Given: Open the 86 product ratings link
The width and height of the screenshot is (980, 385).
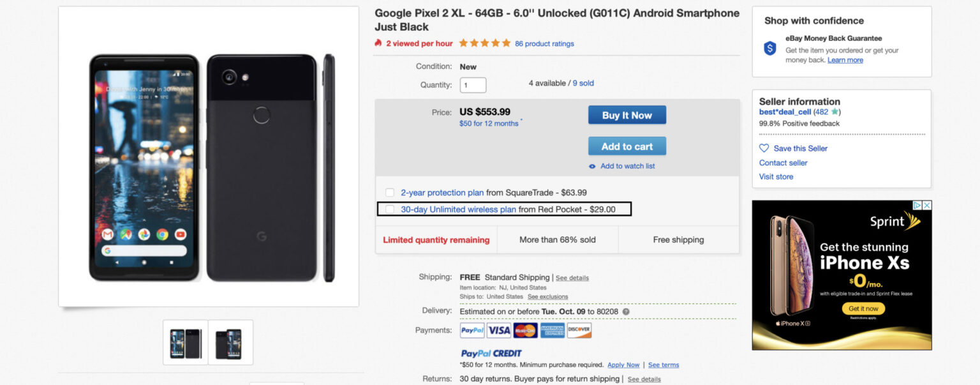Looking at the screenshot, I should point(545,43).
